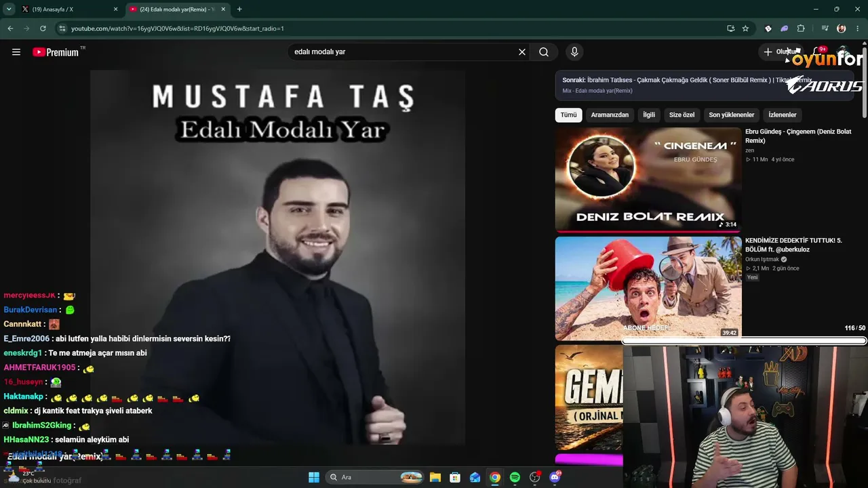Open Windows Start menu
The image size is (868, 488).
pyautogui.click(x=314, y=477)
